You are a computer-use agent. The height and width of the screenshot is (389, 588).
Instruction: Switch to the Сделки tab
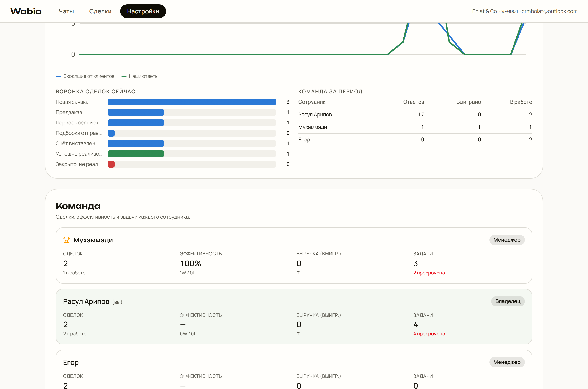point(100,11)
